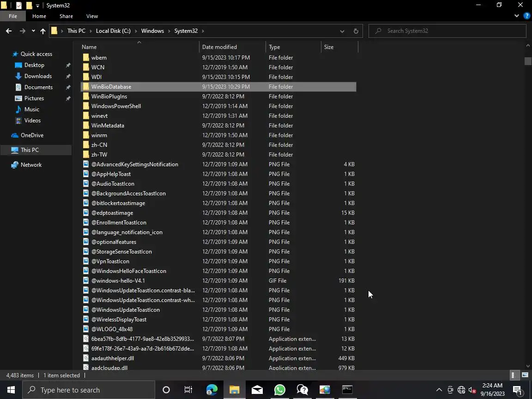This screenshot has width=532, height=399.
Task: Expand the address bar history dropdown
Action: pyautogui.click(x=342, y=31)
